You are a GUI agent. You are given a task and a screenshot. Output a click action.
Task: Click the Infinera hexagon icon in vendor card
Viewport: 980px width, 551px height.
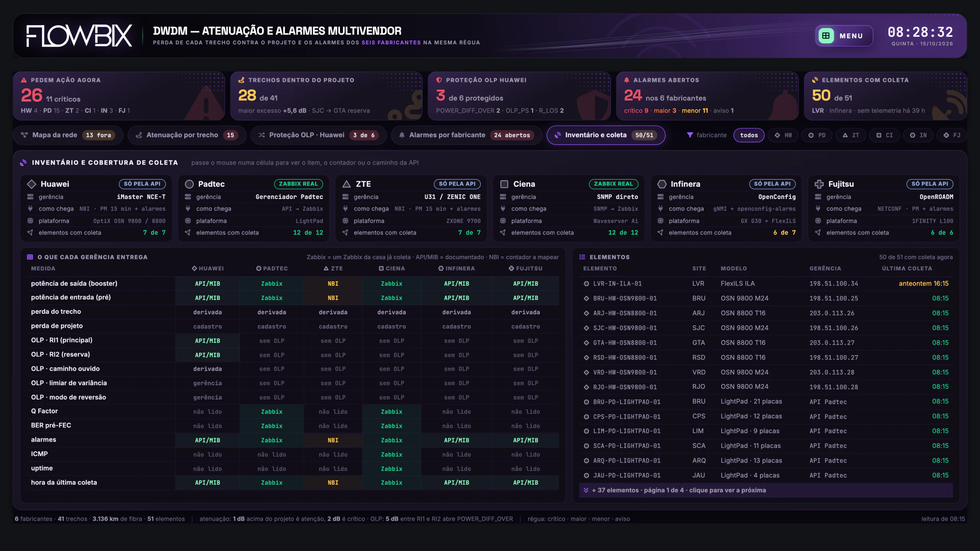662,184
